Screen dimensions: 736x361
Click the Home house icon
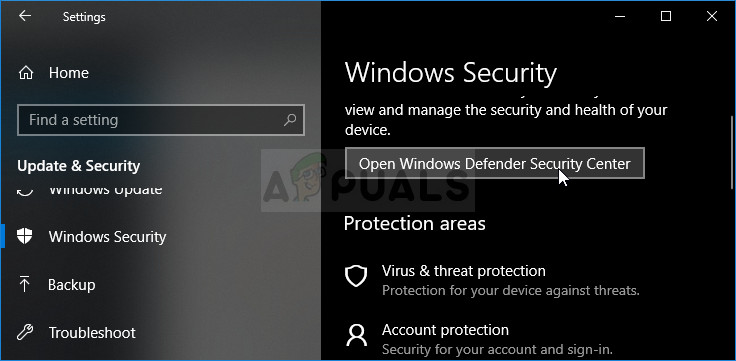pos(25,73)
